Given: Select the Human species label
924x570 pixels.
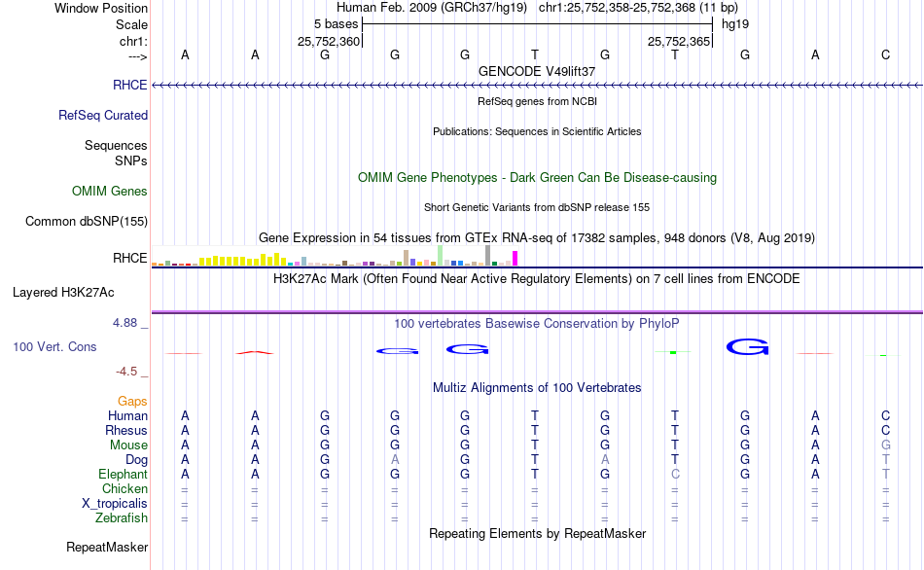Looking at the screenshot, I should [127, 415].
